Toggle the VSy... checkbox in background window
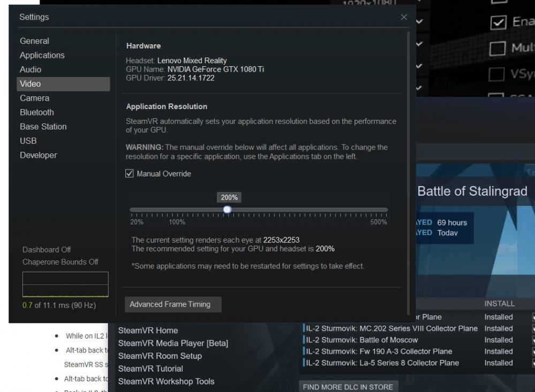This screenshot has height=392, width=535. (496, 74)
